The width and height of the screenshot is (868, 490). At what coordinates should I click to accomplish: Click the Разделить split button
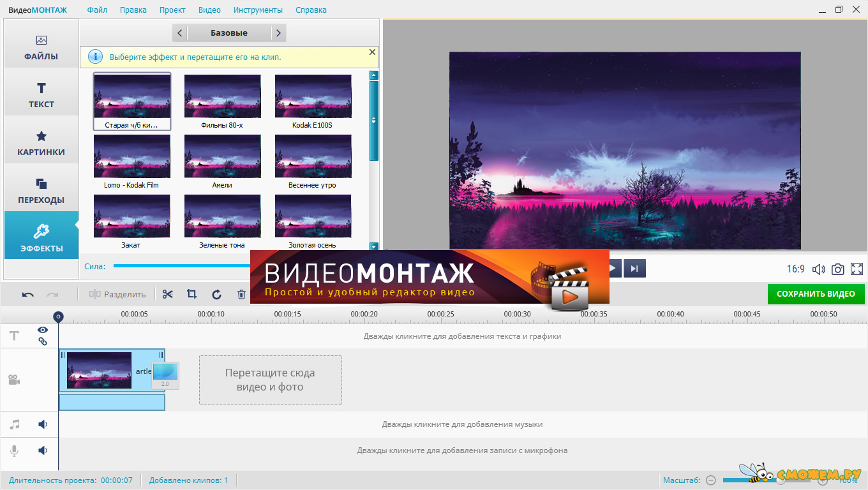tap(118, 294)
